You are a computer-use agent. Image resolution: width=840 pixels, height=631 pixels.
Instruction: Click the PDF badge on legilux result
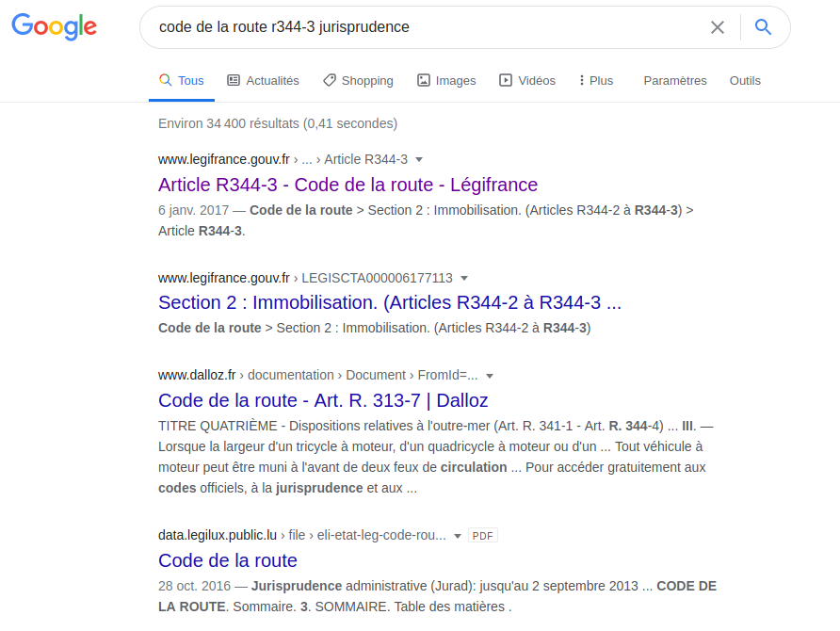coord(483,536)
